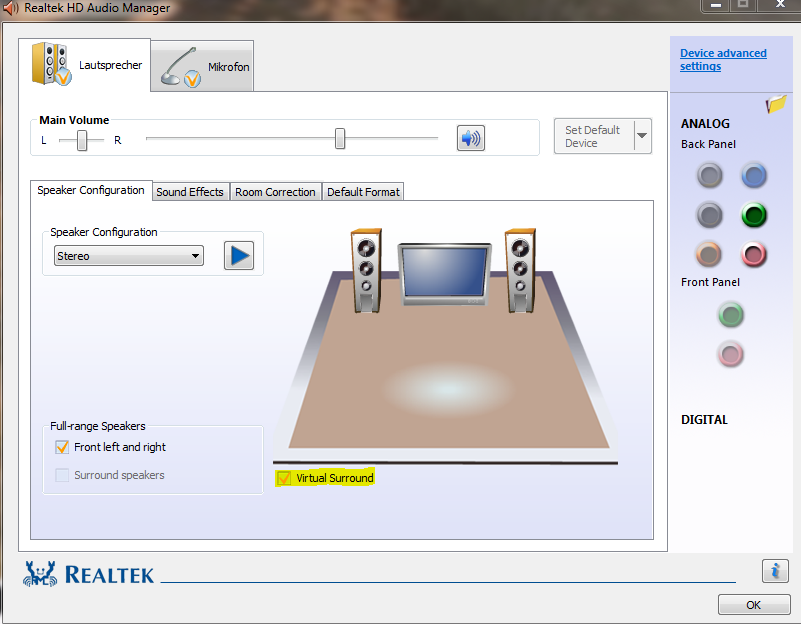Play the speaker configuration test sound
The width and height of the screenshot is (801, 624).
pos(239,255)
